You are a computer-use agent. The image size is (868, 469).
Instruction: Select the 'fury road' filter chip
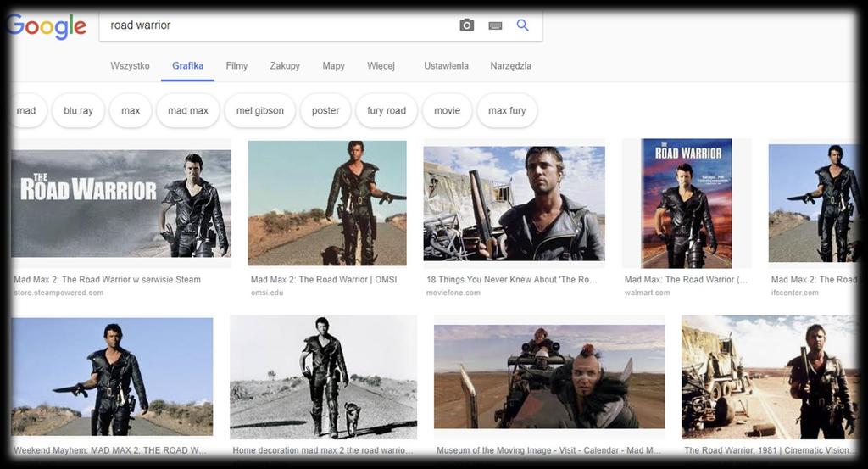387,111
